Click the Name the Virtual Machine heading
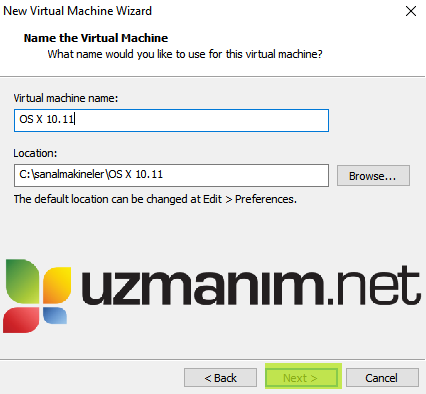426x394 pixels. coord(96,38)
